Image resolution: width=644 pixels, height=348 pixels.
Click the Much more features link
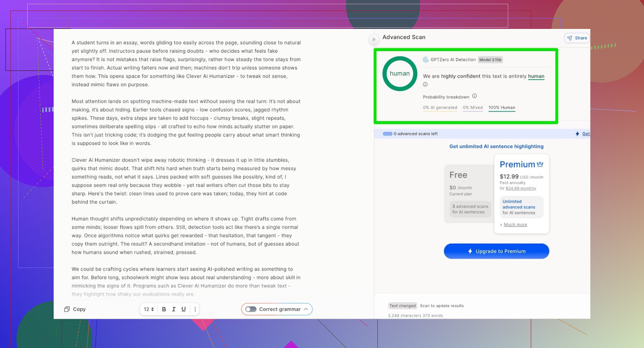coord(515,225)
